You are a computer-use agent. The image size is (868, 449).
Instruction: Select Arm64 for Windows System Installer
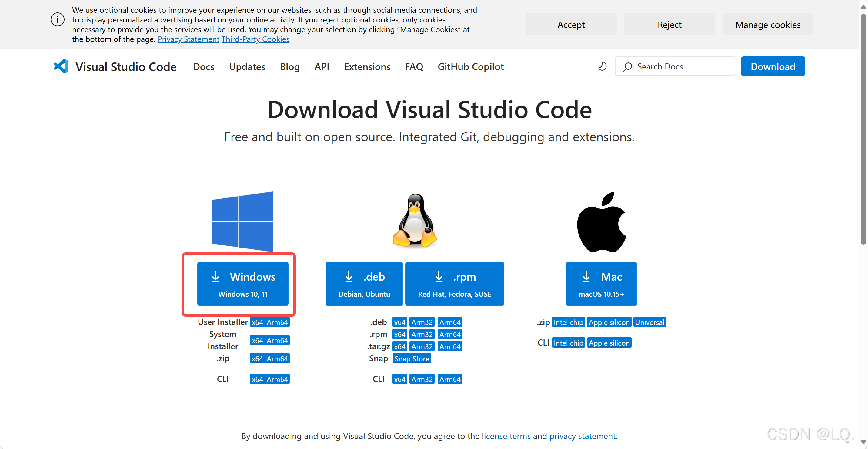coord(277,340)
